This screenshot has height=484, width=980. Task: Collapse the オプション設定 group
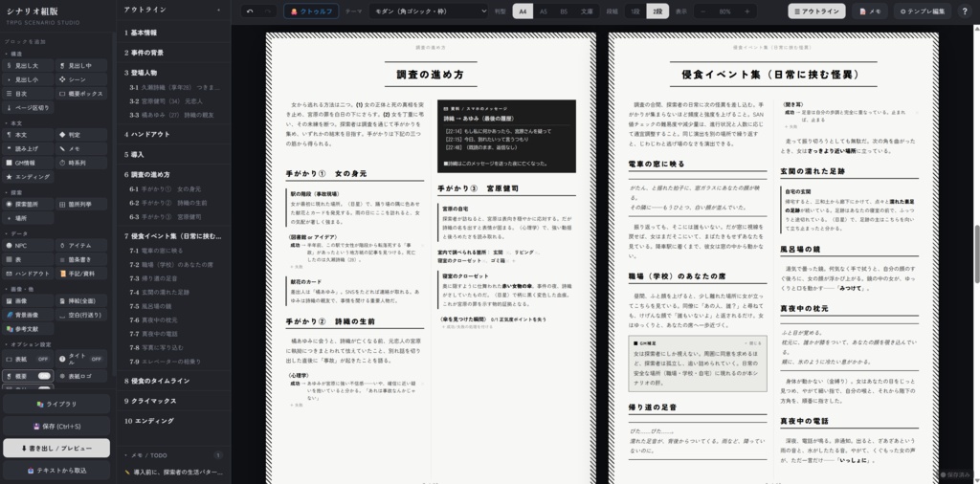click(27, 344)
